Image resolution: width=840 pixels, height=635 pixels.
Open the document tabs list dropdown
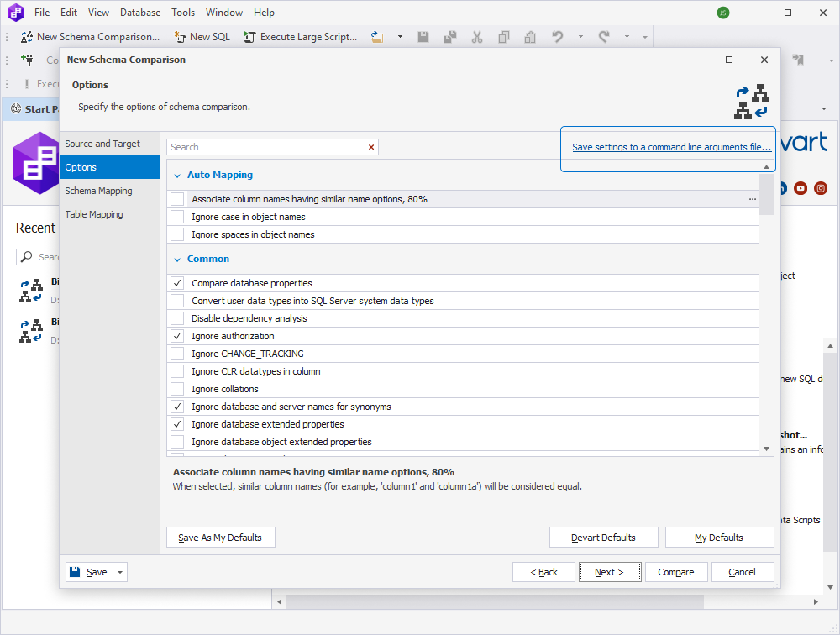[x=824, y=109]
